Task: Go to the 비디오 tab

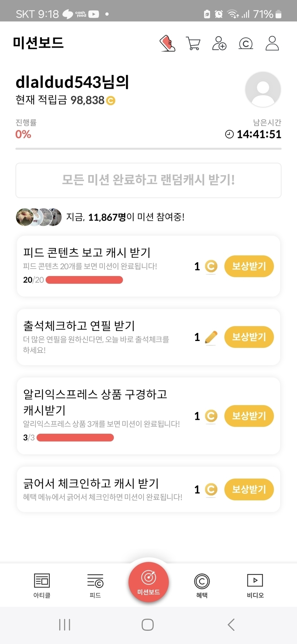Action: coord(255,585)
